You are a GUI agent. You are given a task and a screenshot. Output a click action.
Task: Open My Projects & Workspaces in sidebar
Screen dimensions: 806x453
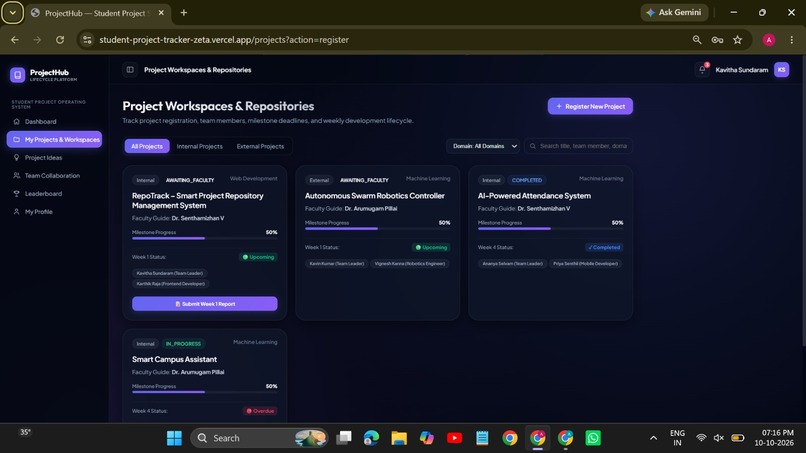pyautogui.click(x=54, y=139)
